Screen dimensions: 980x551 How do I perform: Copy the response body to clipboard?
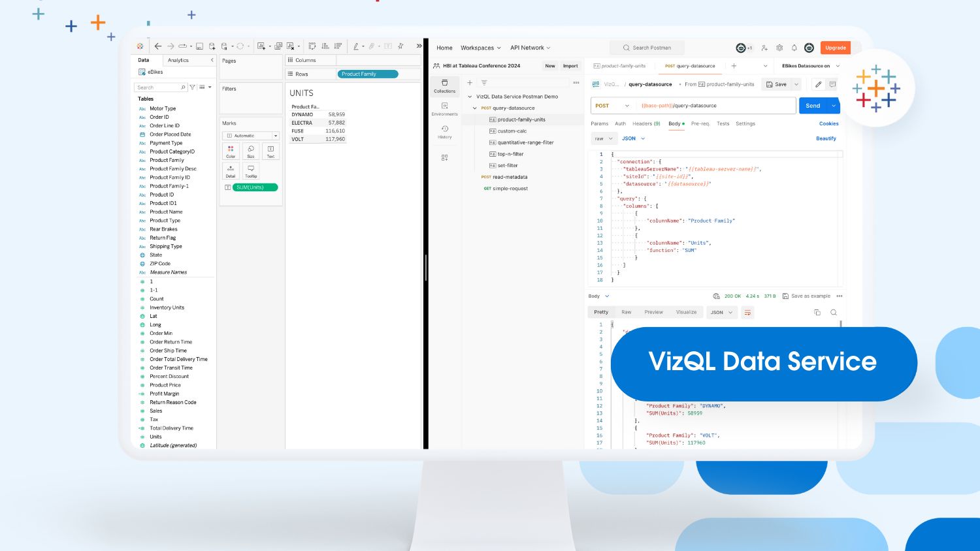(x=817, y=312)
